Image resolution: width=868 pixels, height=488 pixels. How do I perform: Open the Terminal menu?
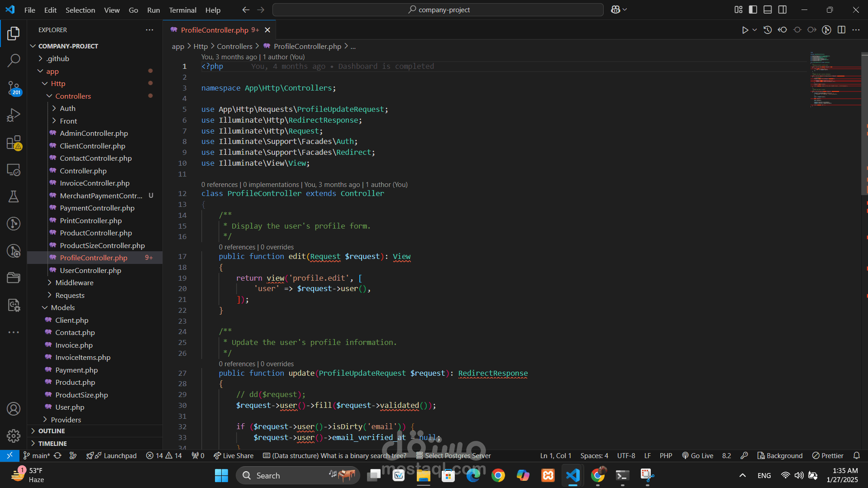pyautogui.click(x=182, y=10)
